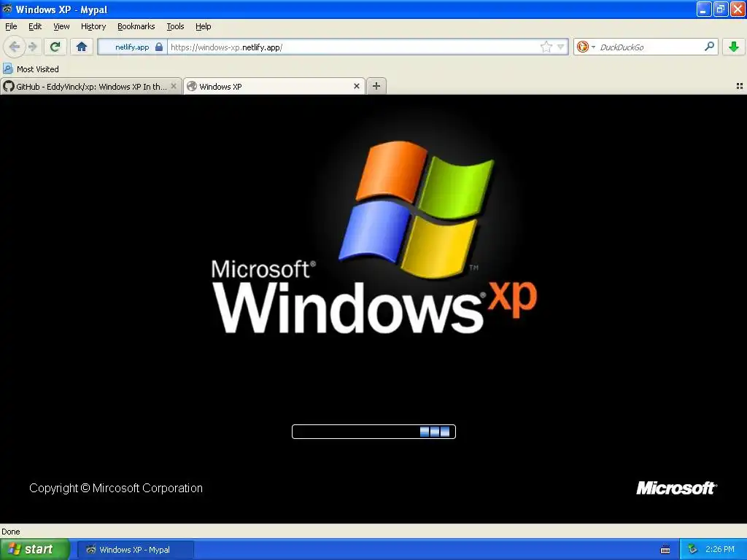The height and width of the screenshot is (560, 747).
Task: Open the Help menu
Action: tap(203, 26)
